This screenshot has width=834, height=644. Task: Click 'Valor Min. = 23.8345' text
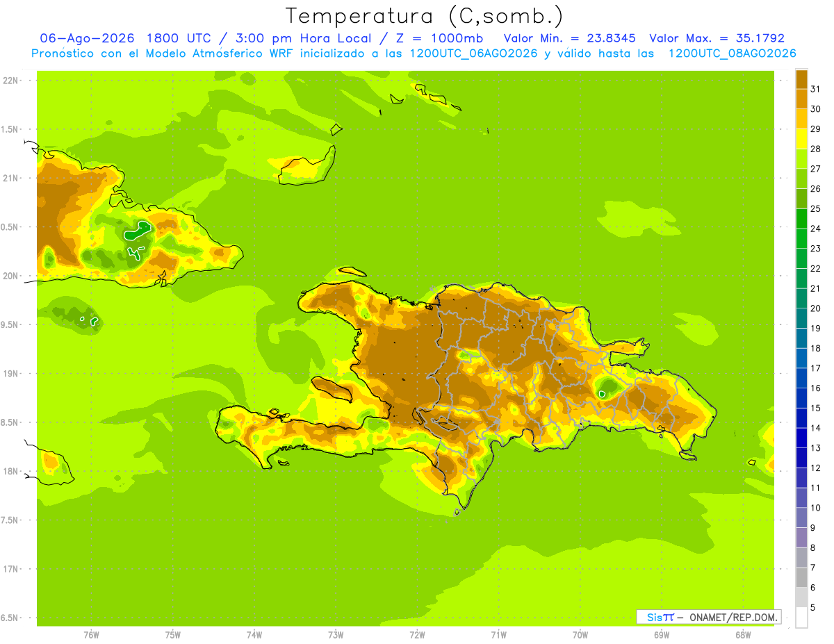(x=570, y=38)
